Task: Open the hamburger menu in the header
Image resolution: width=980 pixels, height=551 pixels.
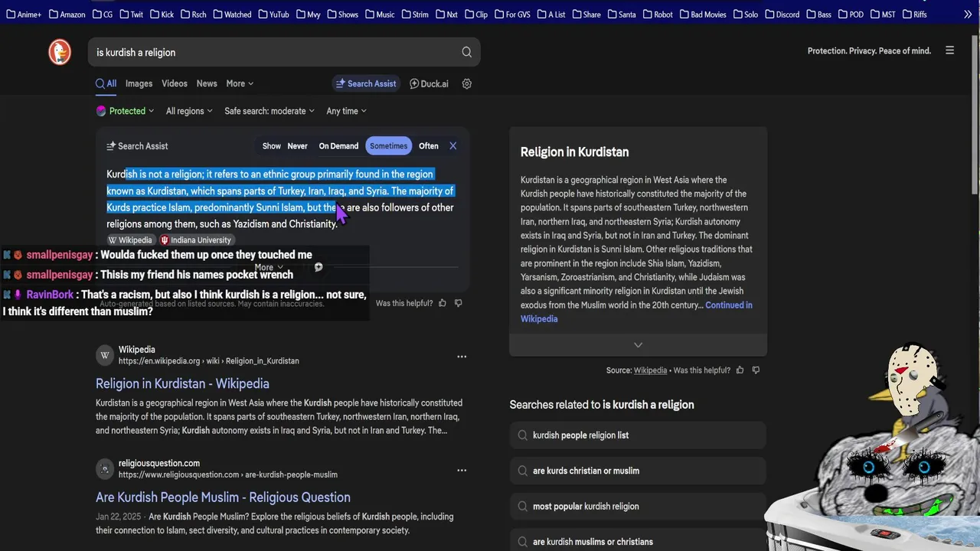Action: 949,51
